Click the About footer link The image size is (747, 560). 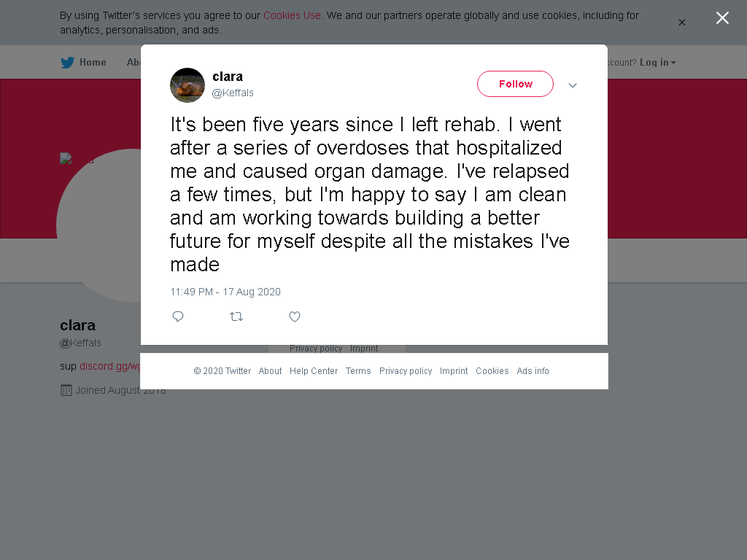tap(270, 371)
